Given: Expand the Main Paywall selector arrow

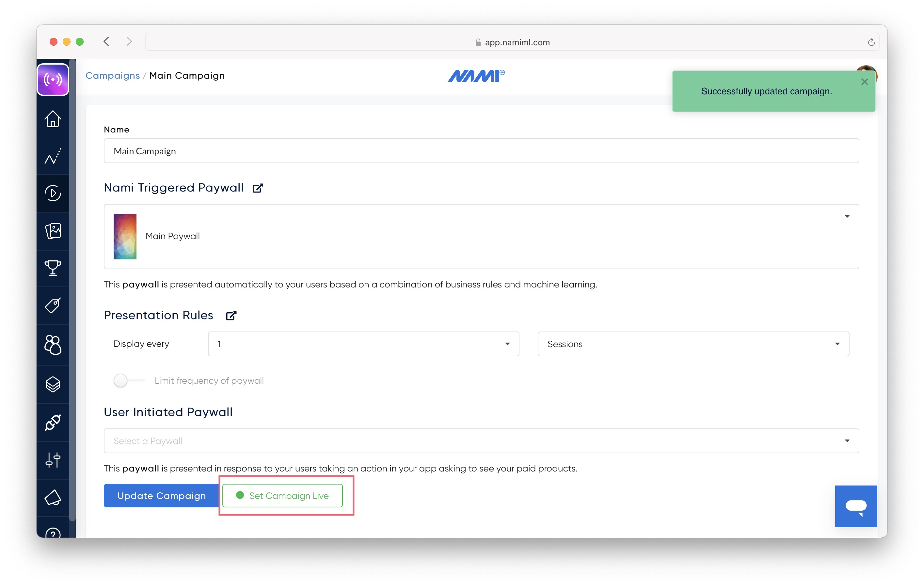Looking at the screenshot, I should (847, 217).
